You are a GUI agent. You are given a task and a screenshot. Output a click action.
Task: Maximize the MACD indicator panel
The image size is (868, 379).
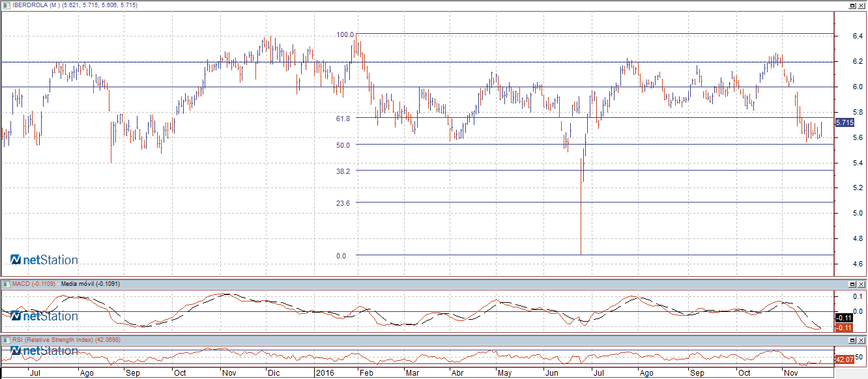pyautogui.click(x=852, y=285)
